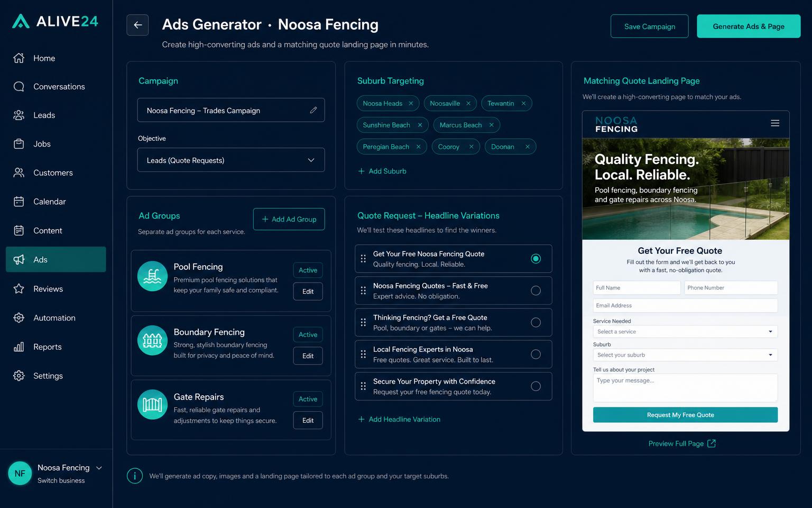This screenshot has width=812, height=508.
Task: Edit campaign name with pencil icon
Action: coord(313,110)
